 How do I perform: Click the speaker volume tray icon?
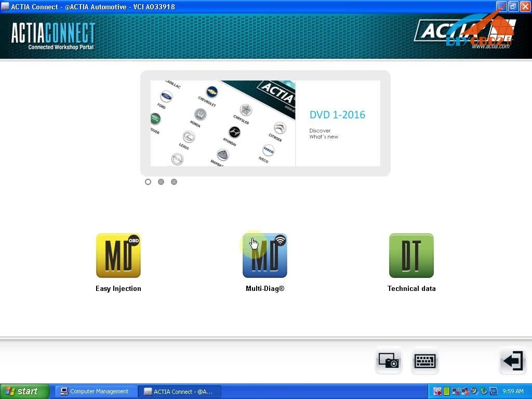point(474,391)
